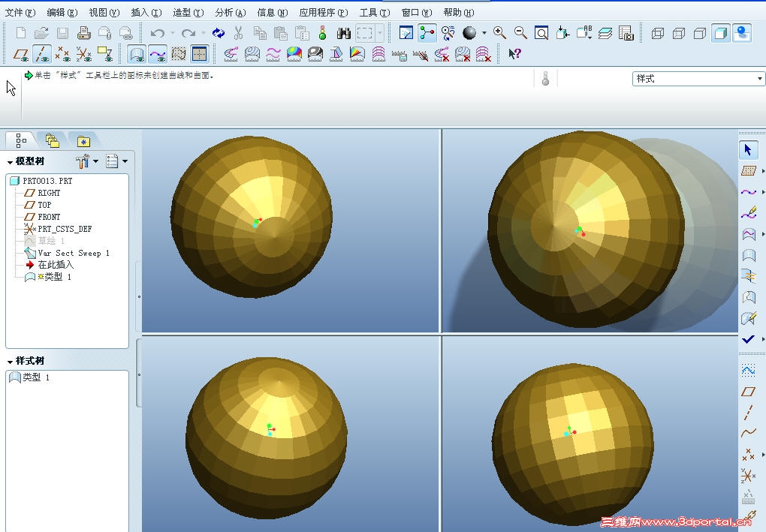Click the New file icon
The height and width of the screenshot is (532, 766).
20,33
